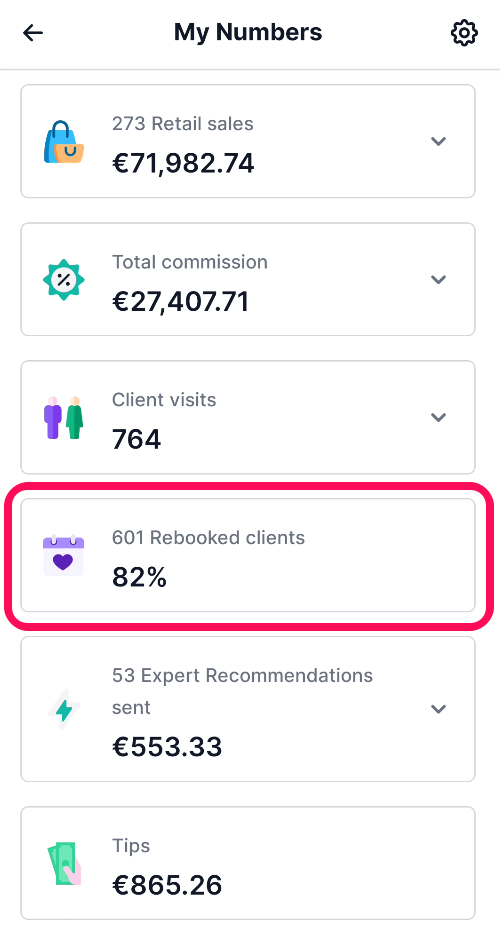Tap the 764 client visits value
Screen dimensions: 500x939
[x=137, y=440]
